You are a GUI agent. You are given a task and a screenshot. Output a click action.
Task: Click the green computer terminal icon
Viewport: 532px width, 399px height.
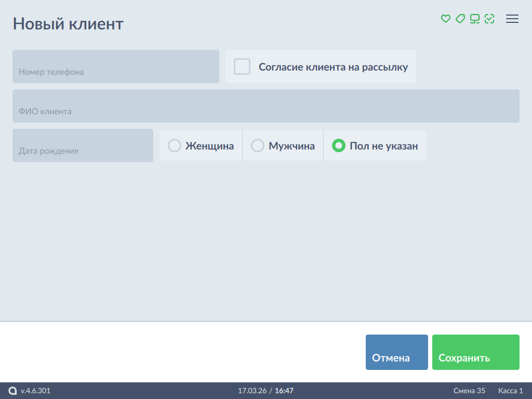pos(474,19)
